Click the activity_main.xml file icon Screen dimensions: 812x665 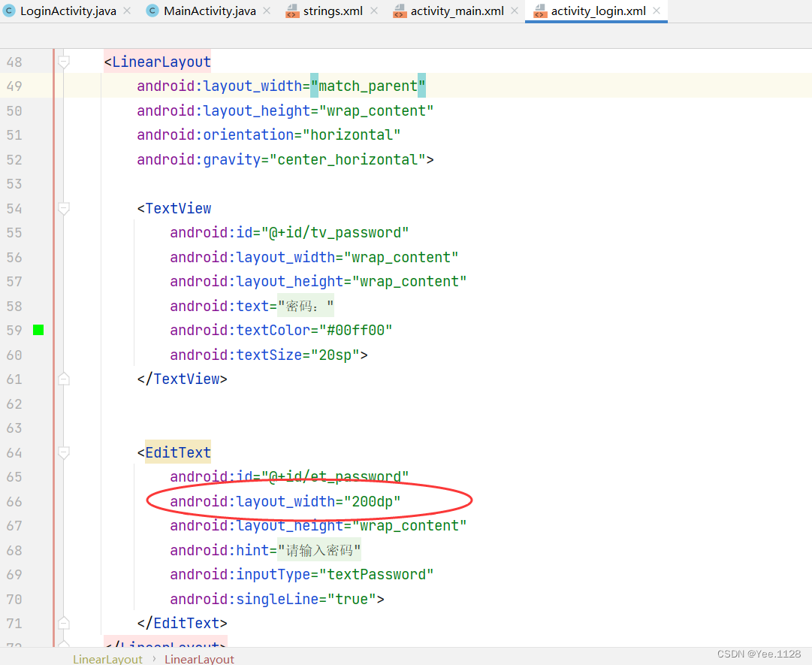click(400, 11)
